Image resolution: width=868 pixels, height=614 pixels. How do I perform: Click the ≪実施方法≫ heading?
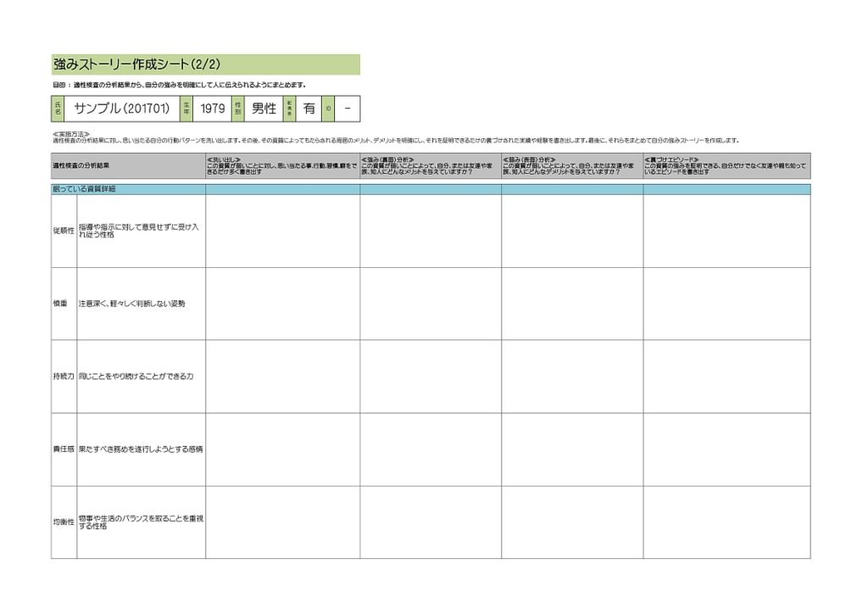(x=71, y=134)
